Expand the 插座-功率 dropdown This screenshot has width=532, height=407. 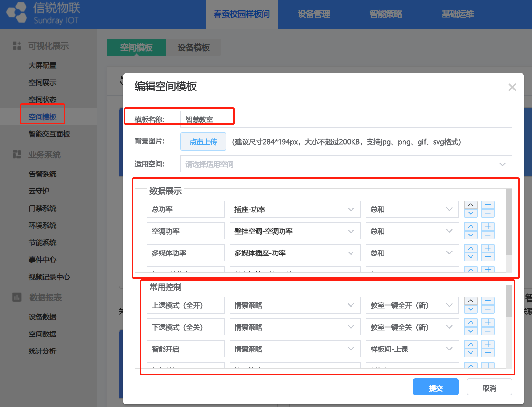pyautogui.click(x=295, y=209)
